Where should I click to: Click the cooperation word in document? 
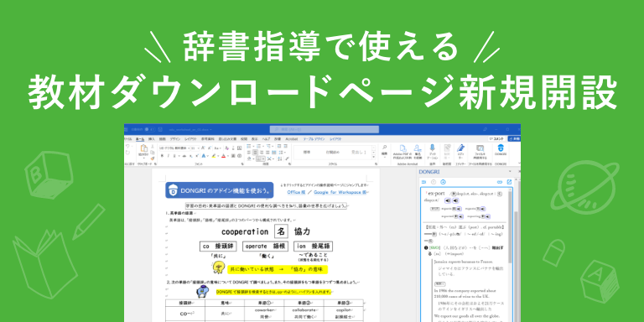[245, 231]
